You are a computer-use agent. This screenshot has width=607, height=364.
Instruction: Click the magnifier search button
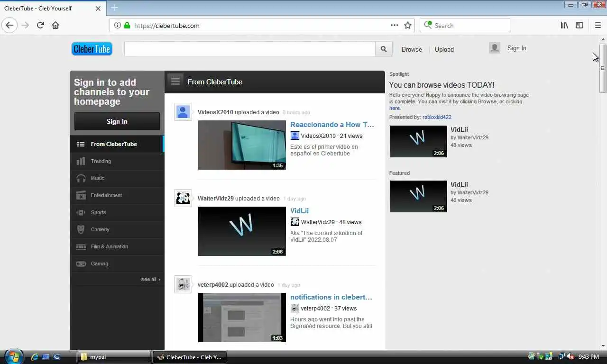(384, 49)
